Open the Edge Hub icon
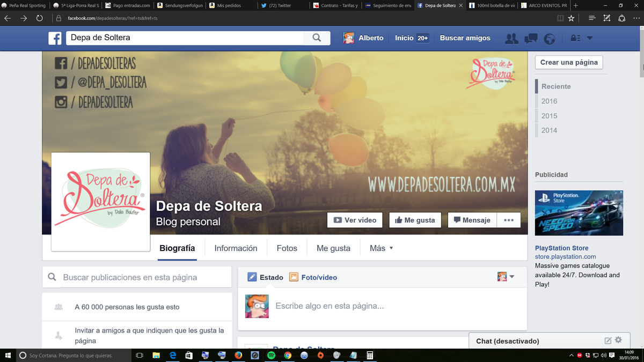Image resolution: width=644 pixels, height=362 pixels. [592, 18]
